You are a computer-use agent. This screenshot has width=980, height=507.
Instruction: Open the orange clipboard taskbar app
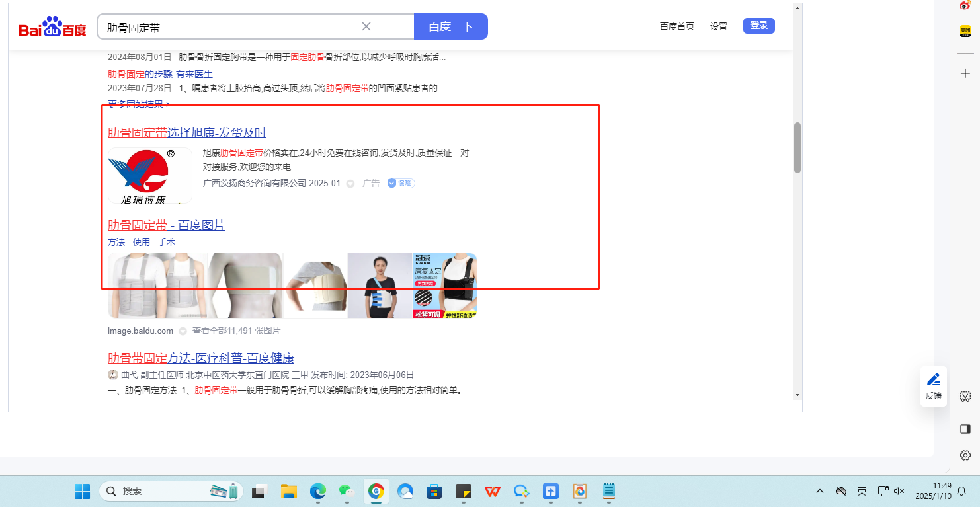[x=580, y=491]
